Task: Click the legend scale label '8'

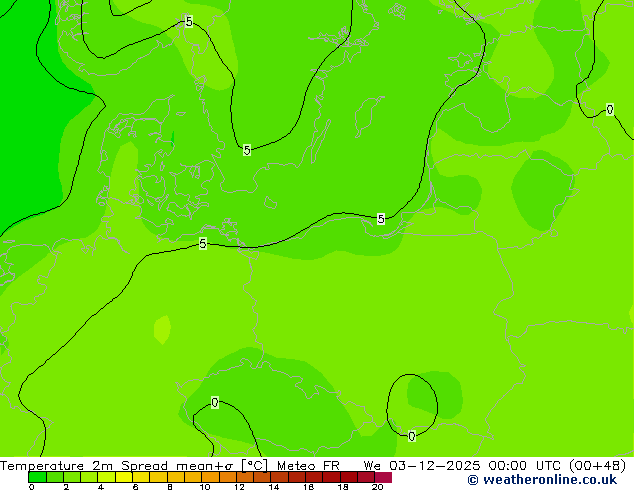Action: (170, 487)
